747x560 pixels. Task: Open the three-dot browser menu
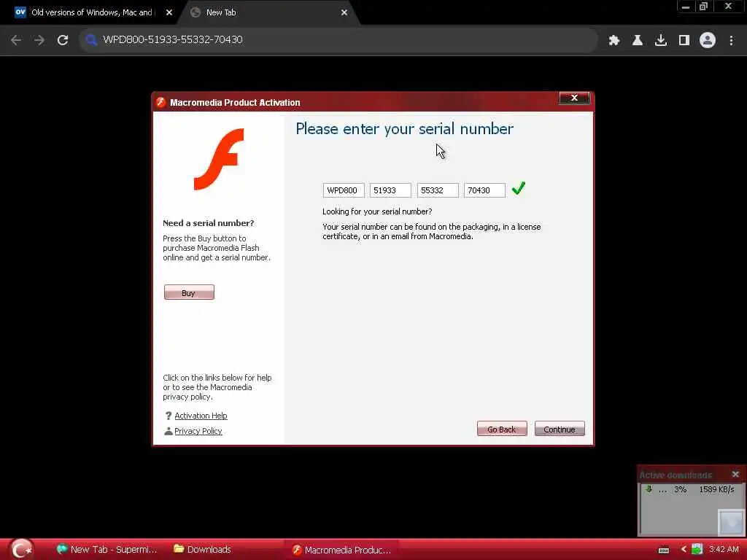(731, 41)
